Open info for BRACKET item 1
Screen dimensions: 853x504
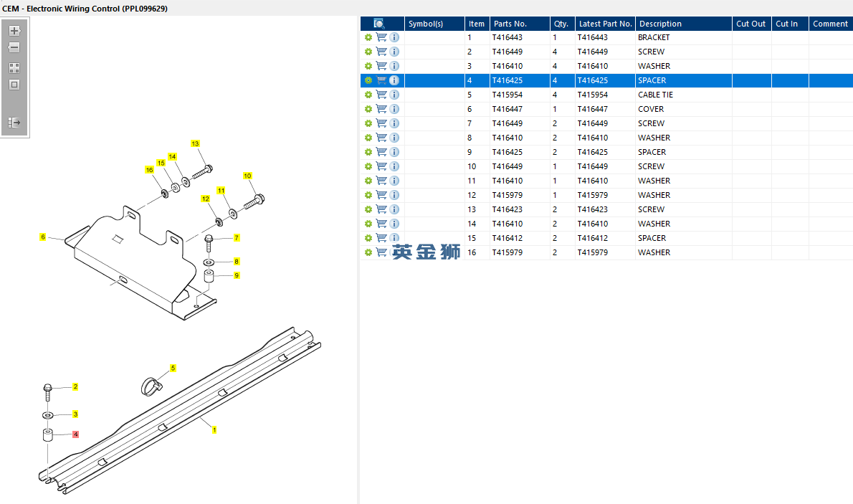tap(394, 37)
